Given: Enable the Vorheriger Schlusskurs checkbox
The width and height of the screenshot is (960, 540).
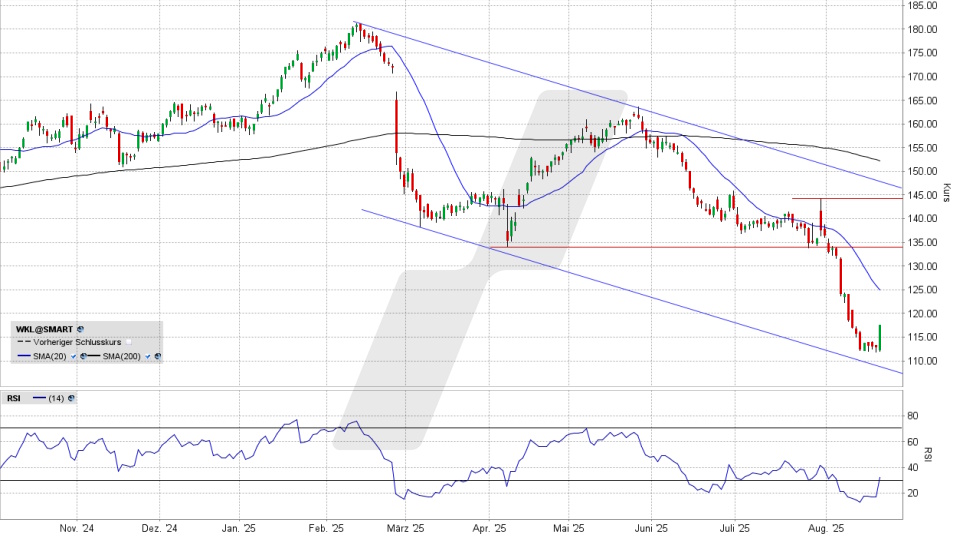Looking at the screenshot, I should tap(129, 342).
